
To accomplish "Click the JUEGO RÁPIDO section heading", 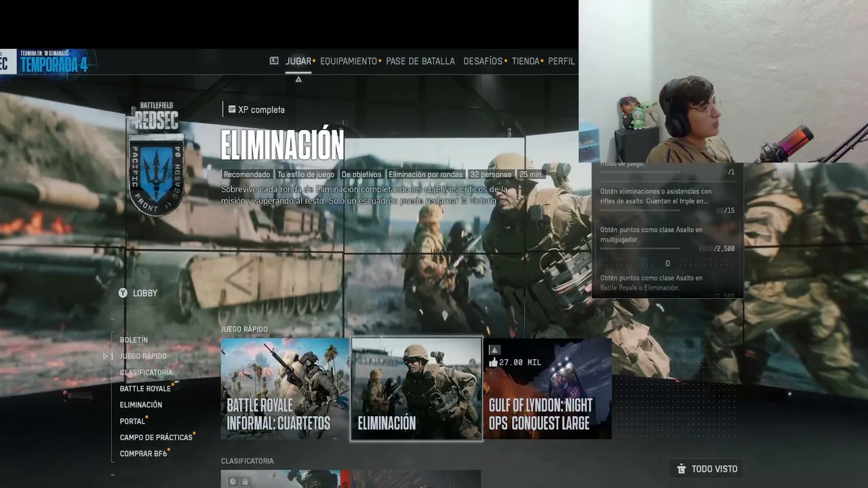I will point(244,329).
